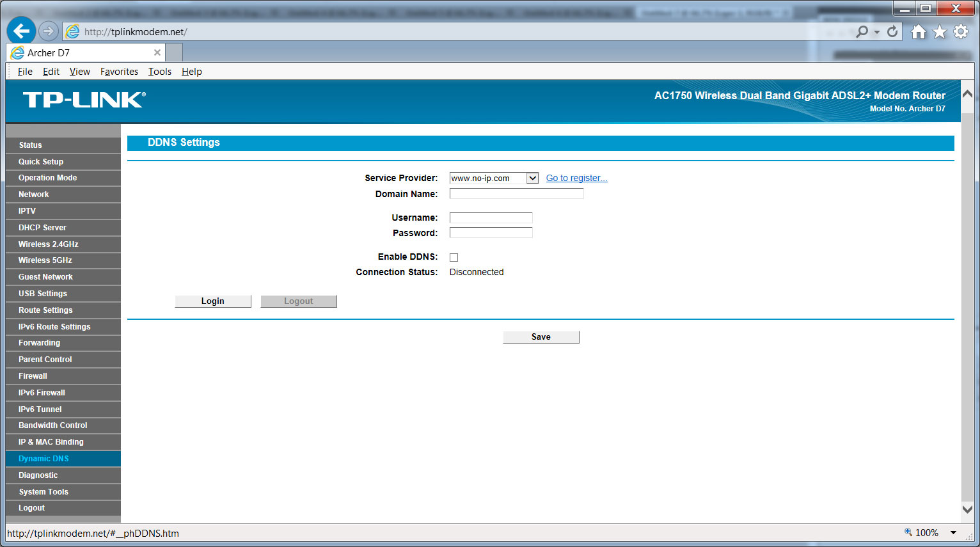Click Logout in the sidebar menu
Image resolution: width=980 pixels, height=547 pixels.
coord(63,508)
